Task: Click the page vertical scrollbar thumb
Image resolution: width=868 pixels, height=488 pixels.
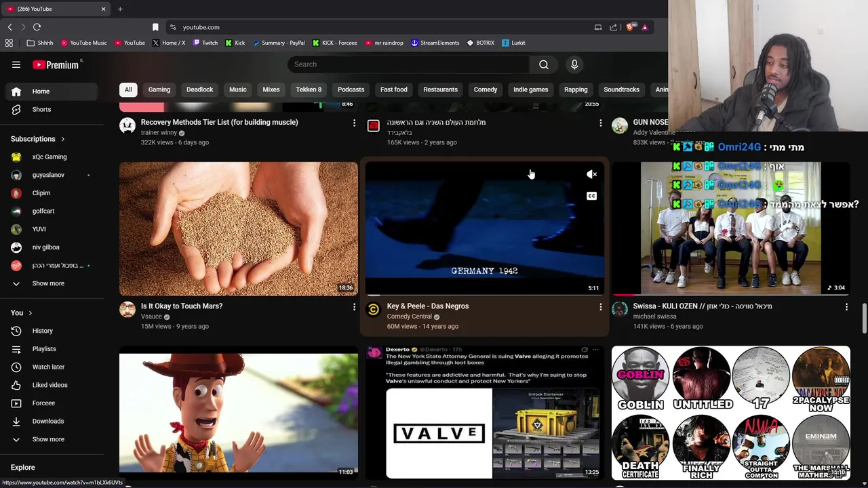Action: click(864, 319)
